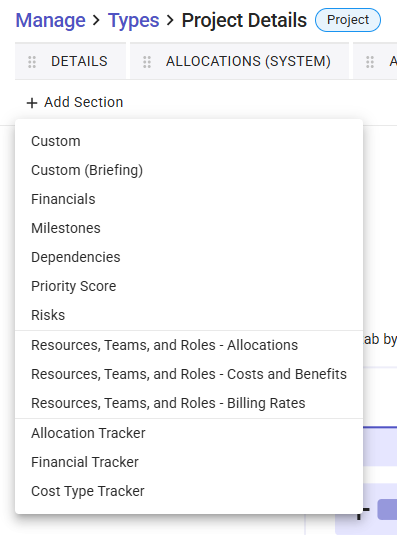
Task: Open the Types breadcrumb link
Action: coord(133,20)
